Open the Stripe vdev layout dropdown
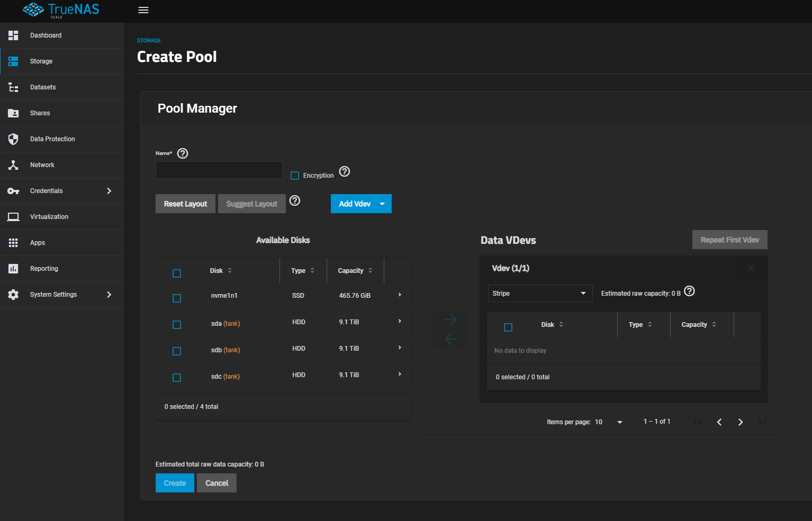 pos(540,294)
